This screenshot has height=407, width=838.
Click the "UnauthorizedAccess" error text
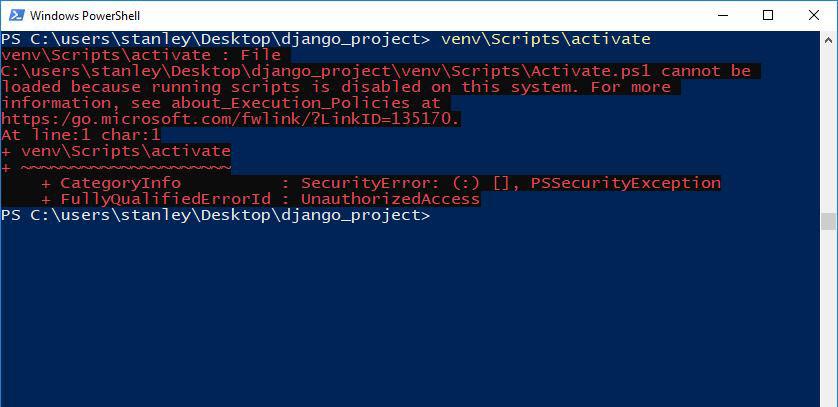tap(390, 199)
